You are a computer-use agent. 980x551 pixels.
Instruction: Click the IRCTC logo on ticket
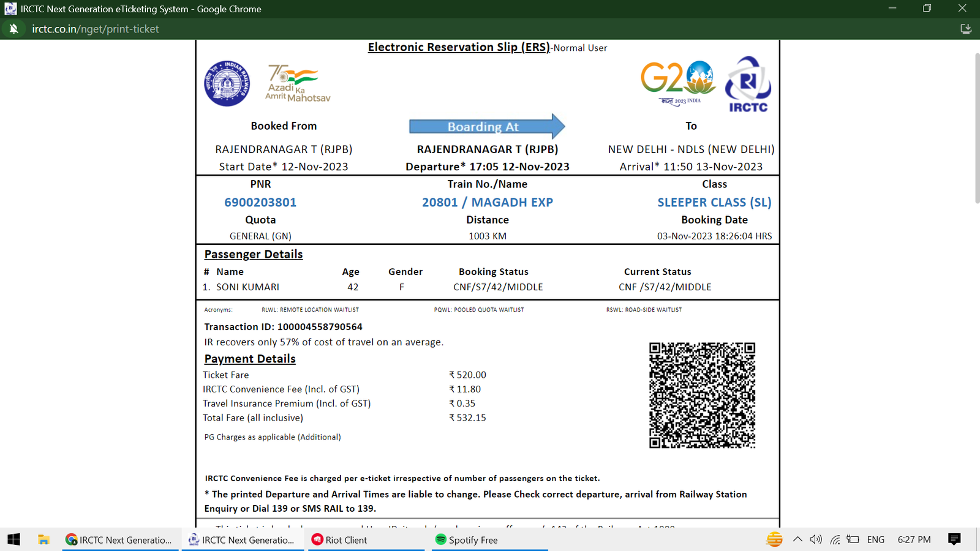pos(748,84)
